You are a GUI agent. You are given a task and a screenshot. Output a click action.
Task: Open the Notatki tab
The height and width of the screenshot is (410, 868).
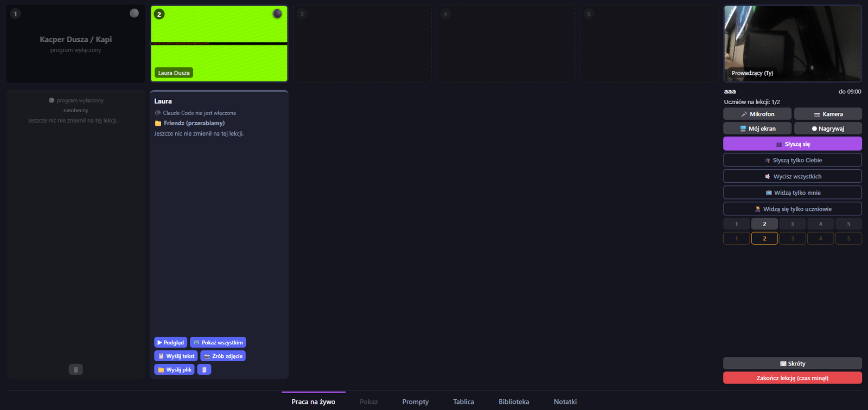(x=565, y=401)
